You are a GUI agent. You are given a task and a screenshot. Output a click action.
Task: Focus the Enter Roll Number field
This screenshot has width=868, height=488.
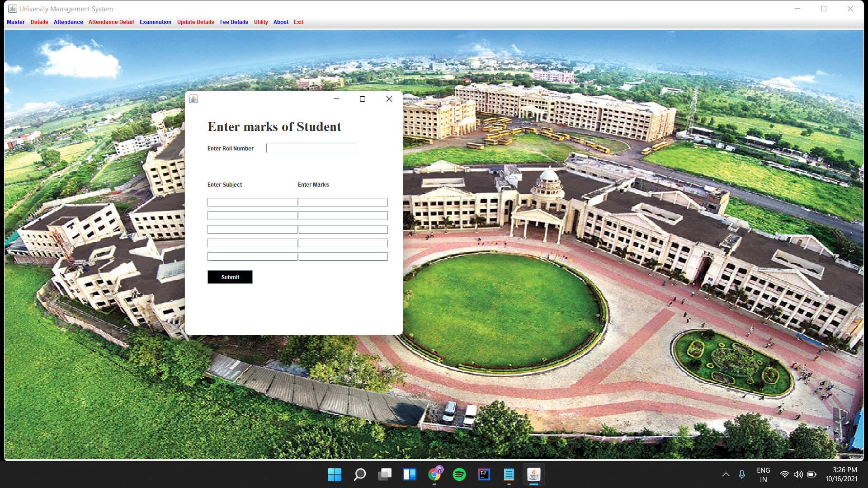[x=311, y=148]
